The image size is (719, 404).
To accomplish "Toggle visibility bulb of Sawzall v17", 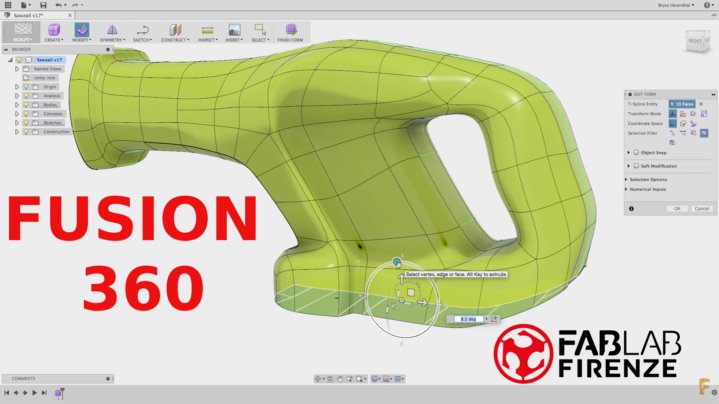I will coord(19,60).
